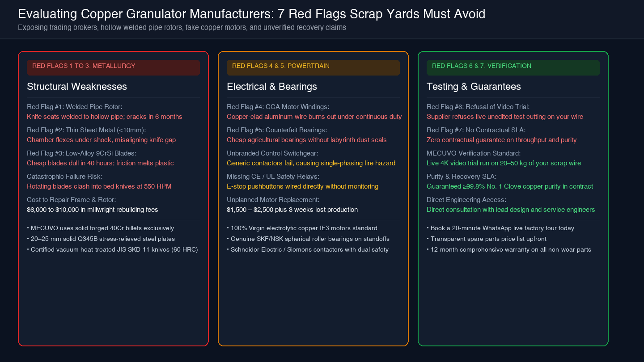Click "Chamber flexes under shock" line

pos(101,140)
